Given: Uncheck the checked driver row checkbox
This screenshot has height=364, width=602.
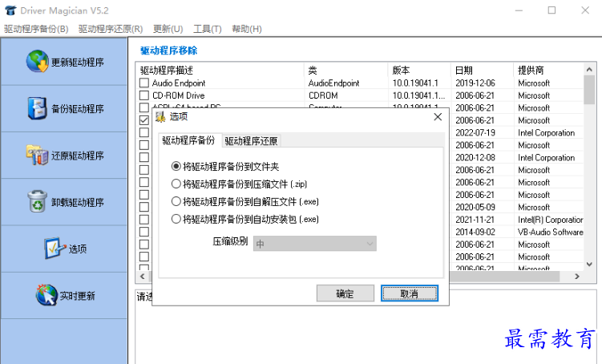Looking at the screenshot, I should [x=144, y=120].
